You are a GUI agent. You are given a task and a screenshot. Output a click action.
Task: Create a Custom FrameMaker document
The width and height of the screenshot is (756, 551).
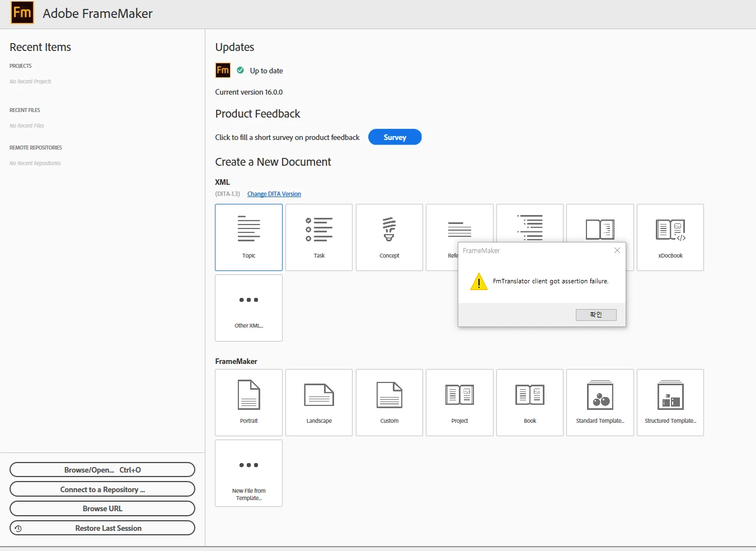[389, 402]
